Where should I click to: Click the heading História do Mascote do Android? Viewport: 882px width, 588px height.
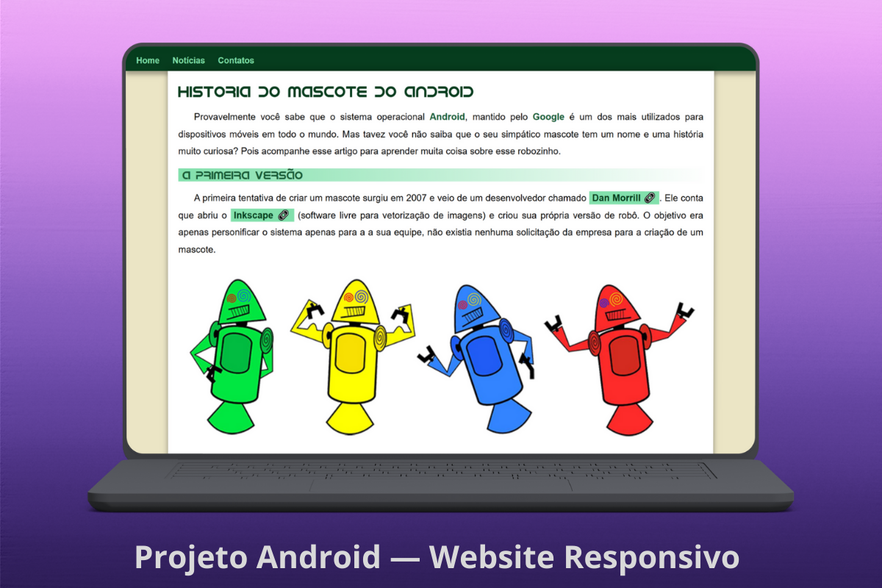326,91
